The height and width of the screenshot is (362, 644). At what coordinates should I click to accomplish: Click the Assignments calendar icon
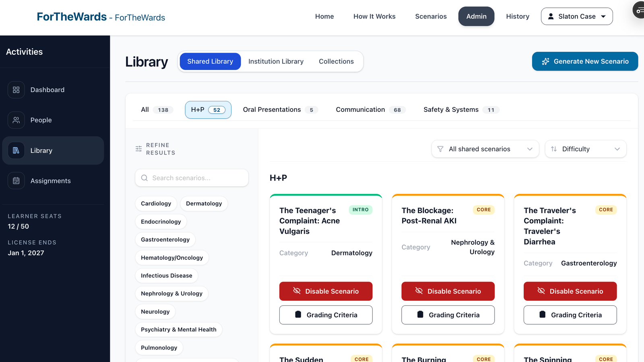(16, 181)
